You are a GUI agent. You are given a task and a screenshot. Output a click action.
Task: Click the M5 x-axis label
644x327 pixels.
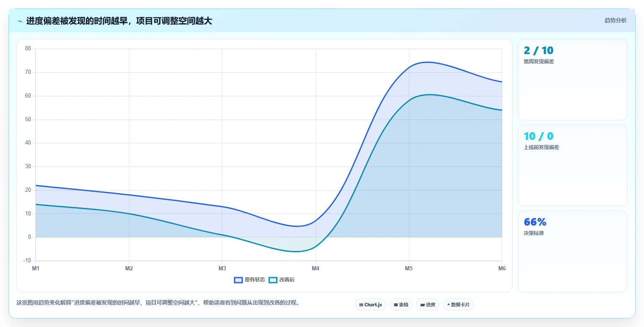coord(409,268)
